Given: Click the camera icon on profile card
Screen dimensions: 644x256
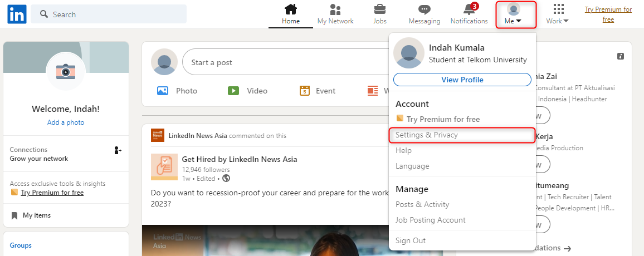Looking at the screenshot, I should coord(66,71).
